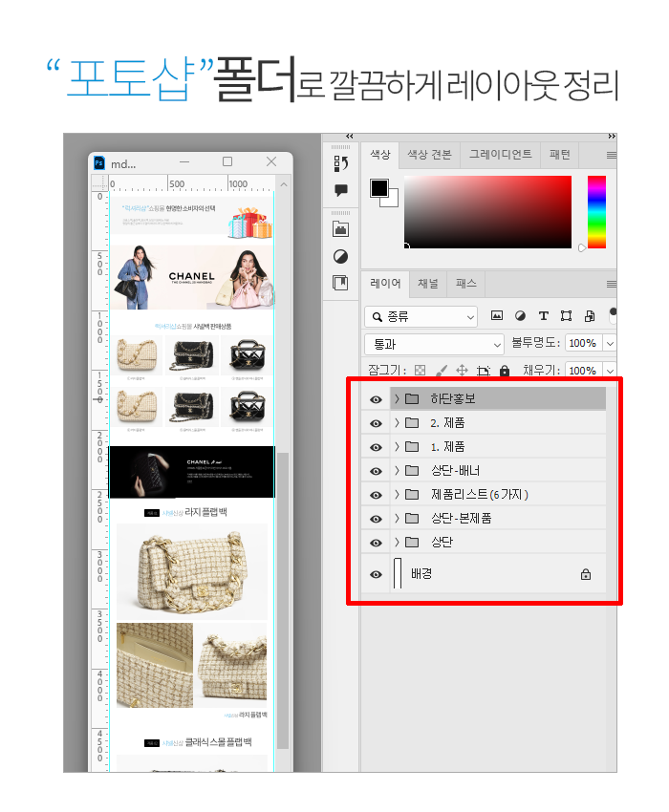Image resolution: width=669 pixels, height=812 pixels.
Task: Collapse panels with right double arrows
Action: click(612, 137)
